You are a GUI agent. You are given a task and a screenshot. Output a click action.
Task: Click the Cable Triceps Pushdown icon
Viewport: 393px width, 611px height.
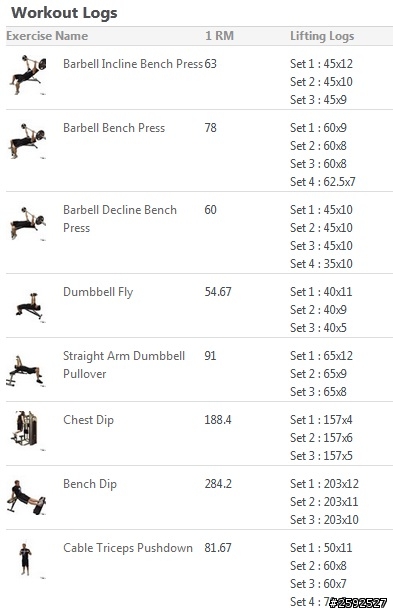pos(25,560)
